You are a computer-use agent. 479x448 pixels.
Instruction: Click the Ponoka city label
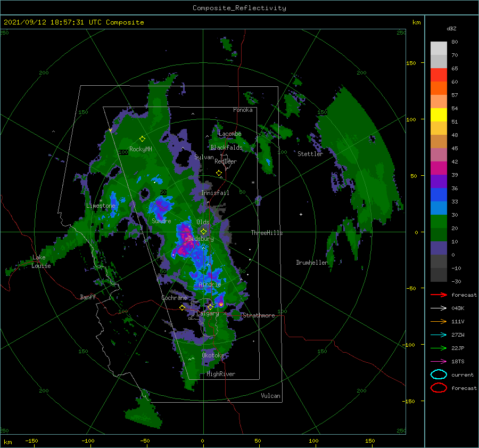pyautogui.click(x=243, y=110)
